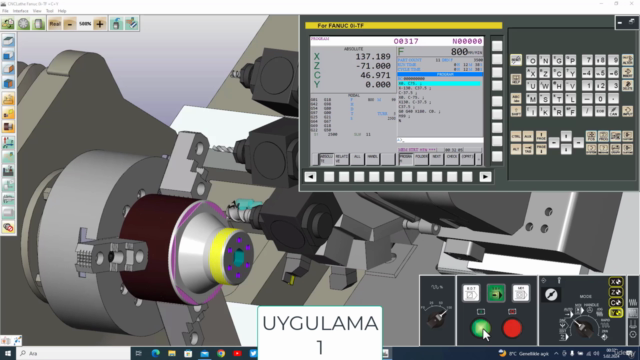Open Microsoft Edge from taskbar
Image resolution: width=640 pixels, height=360 pixels.
click(156, 353)
